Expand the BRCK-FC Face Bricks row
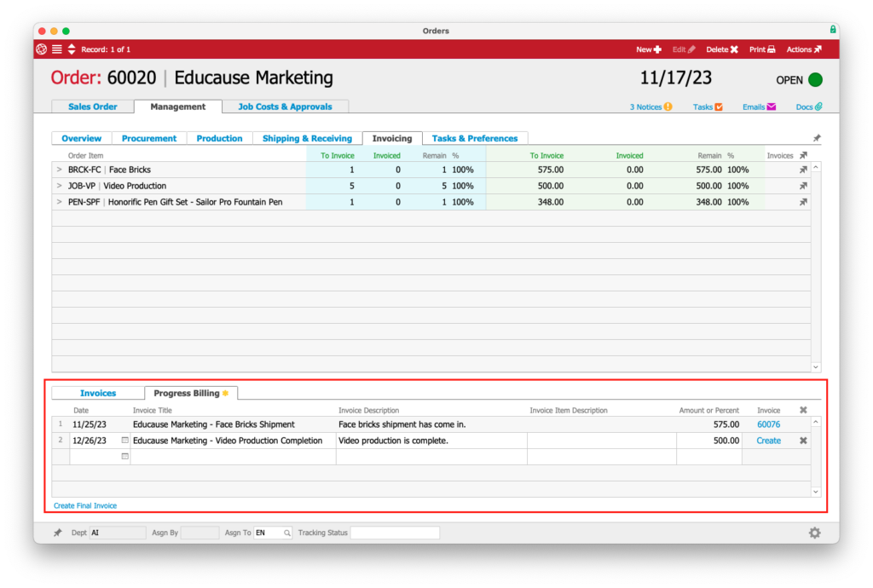The image size is (873, 588). tap(60, 170)
